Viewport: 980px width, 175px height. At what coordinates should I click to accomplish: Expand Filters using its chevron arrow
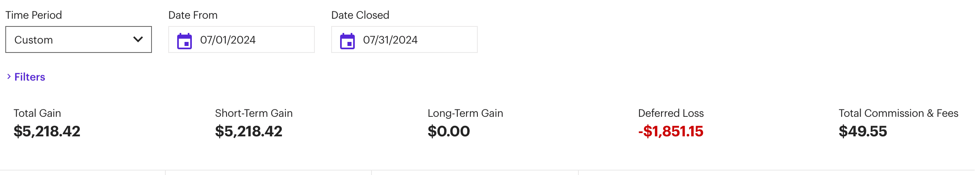pos(9,77)
